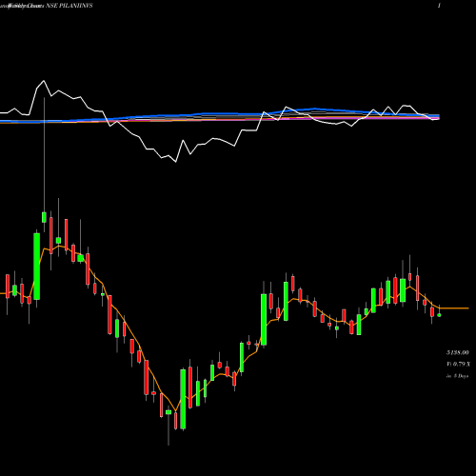Image resolution: width=476 pixels, height=476 pixels.
Task: Click the green candle with the longest upper wick
Action: [44, 217]
